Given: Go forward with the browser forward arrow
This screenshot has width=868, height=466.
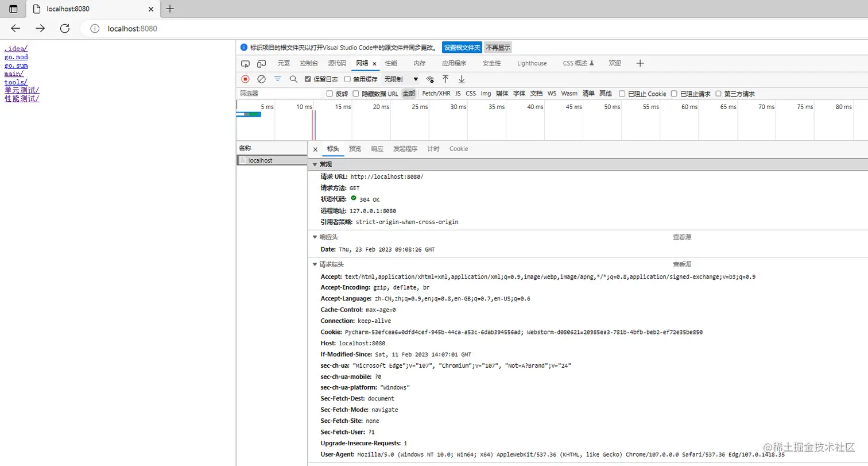Looking at the screenshot, I should click(40, 28).
